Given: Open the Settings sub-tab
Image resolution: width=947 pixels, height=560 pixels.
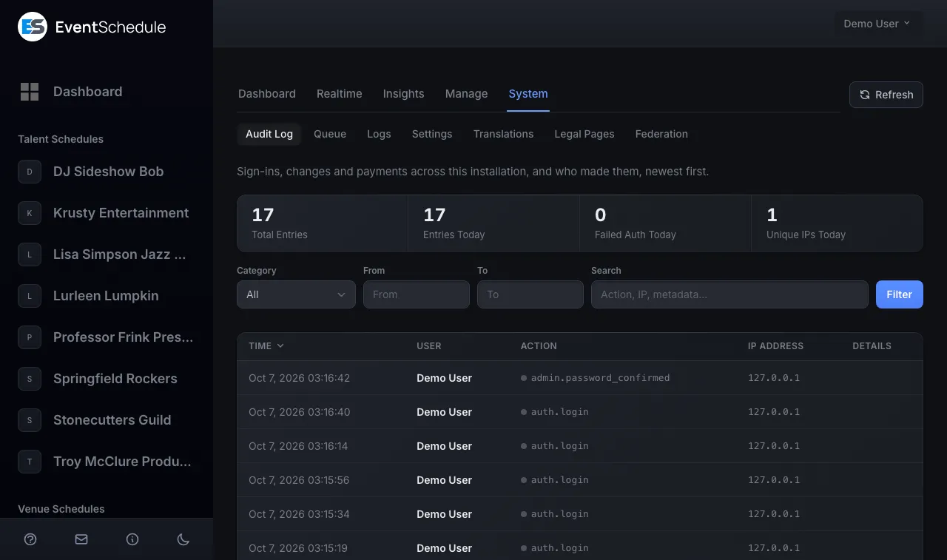Looking at the screenshot, I should [432, 134].
